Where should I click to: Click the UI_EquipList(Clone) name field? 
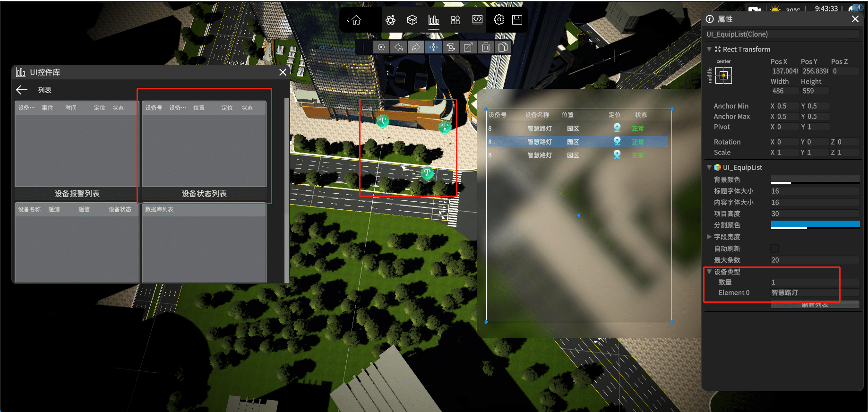(782, 34)
